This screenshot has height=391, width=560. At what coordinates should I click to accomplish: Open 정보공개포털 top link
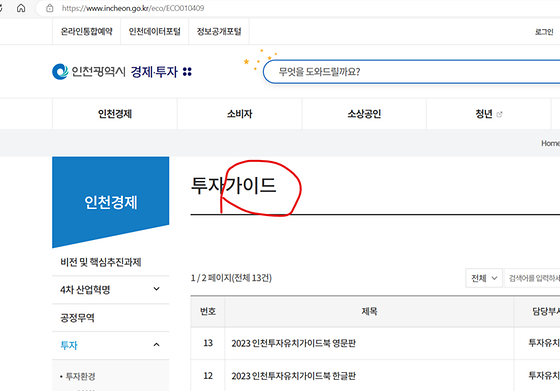(x=219, y=32)
